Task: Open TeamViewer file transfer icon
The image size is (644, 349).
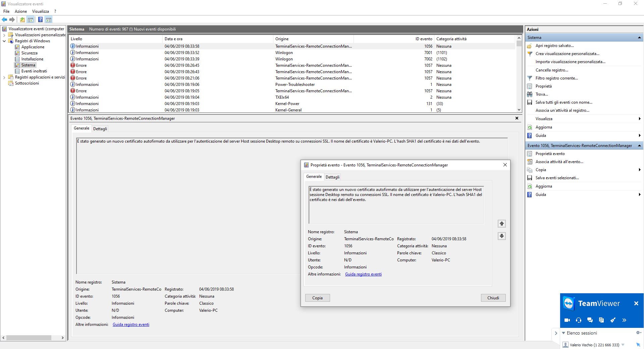Action: (x=601, y=320)
